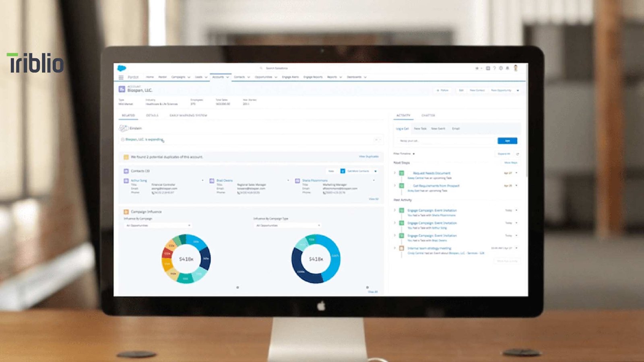The height and width of the screenshot is (362, 644).
Task: Expand the Request Needs Document task entry
Action: coord(394,173)
